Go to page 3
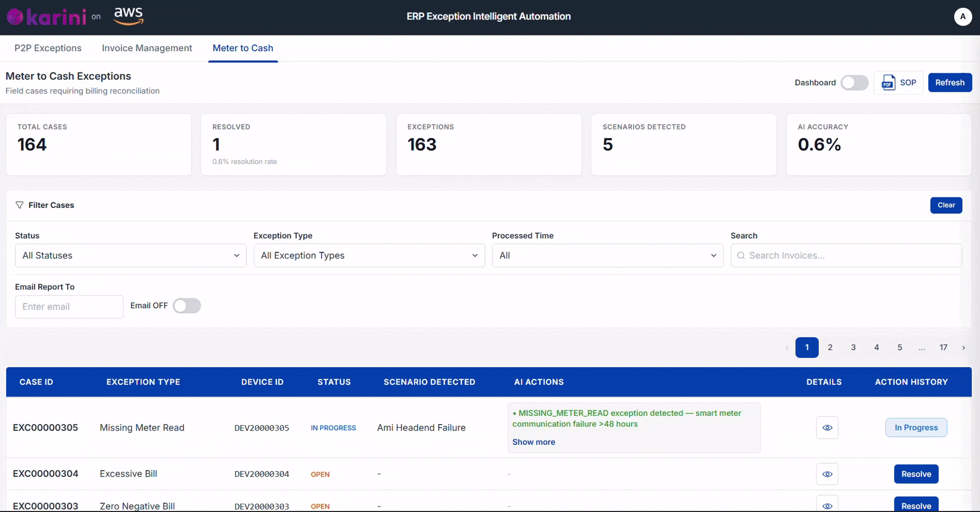The width and height of the screenshot is (980, 512). pos(853,347)
